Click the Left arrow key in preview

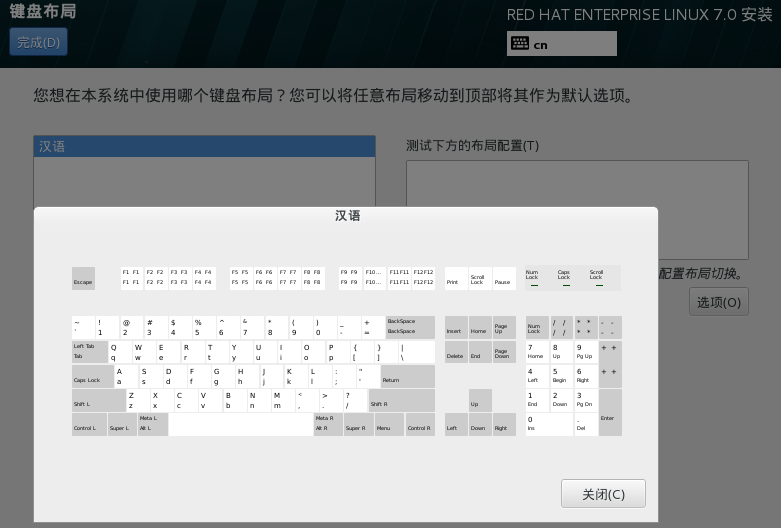click(456, 424)
